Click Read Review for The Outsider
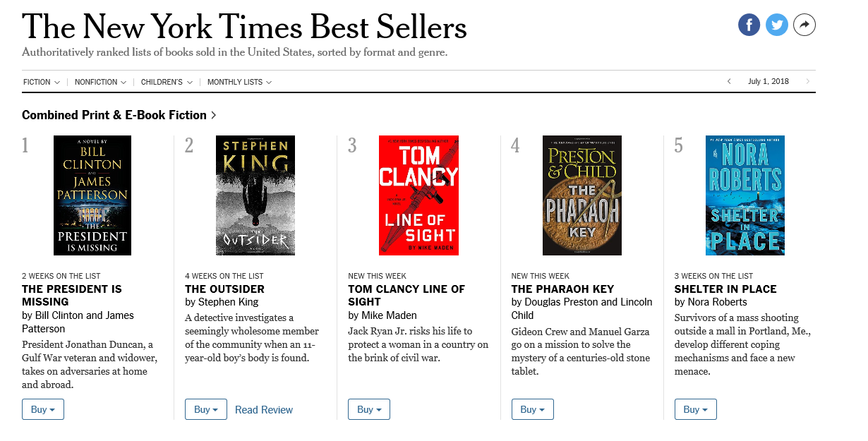The height and width of the screenshot is (441, 868). [x=264, y=410]
